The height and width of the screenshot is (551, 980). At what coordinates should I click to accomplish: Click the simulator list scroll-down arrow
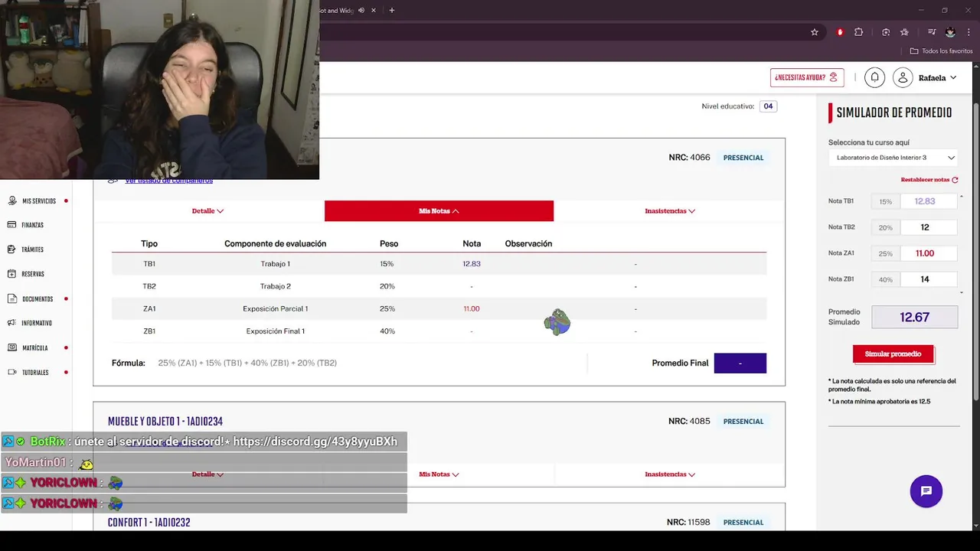(x=962, y=292)
